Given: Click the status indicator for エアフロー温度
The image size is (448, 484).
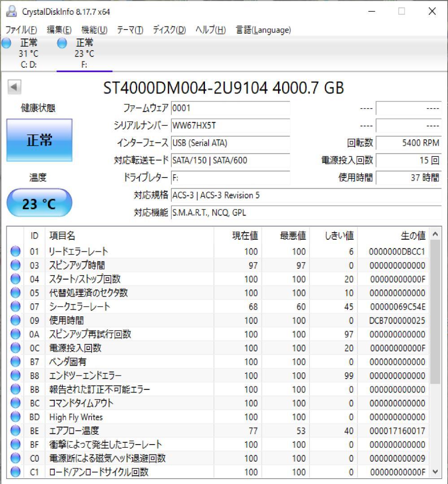Looking at the screenshot, I should 15,431.
